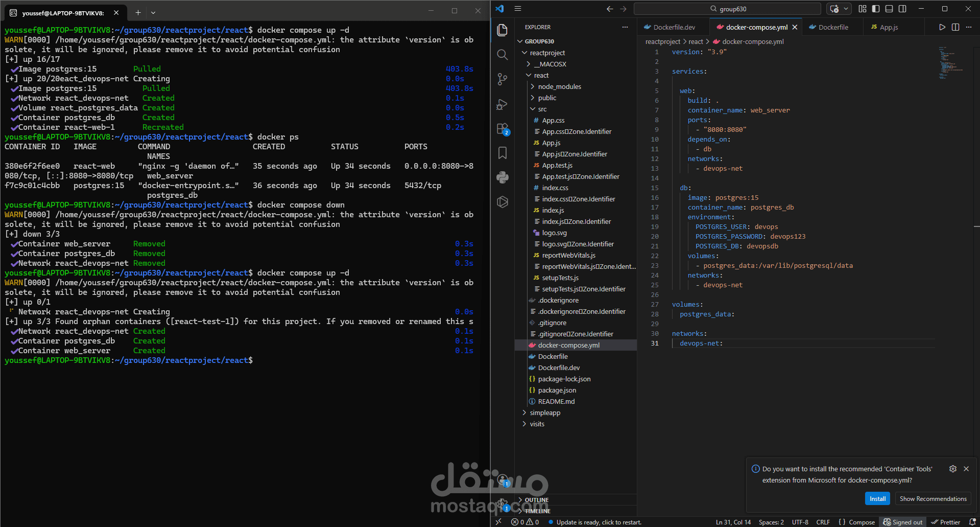Open the hexagon-shaped icon view below Python
This screenshot has width=980, height=527.
503,202
